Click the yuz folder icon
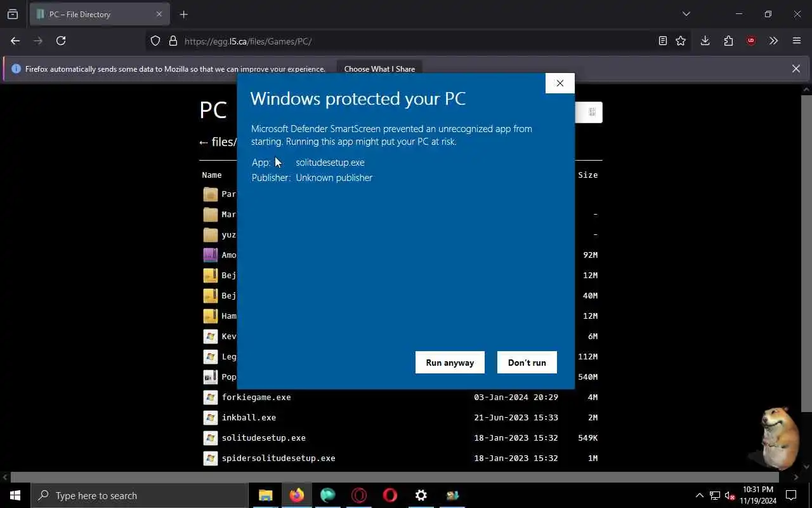The image size is (812, 508). (211, 234)
